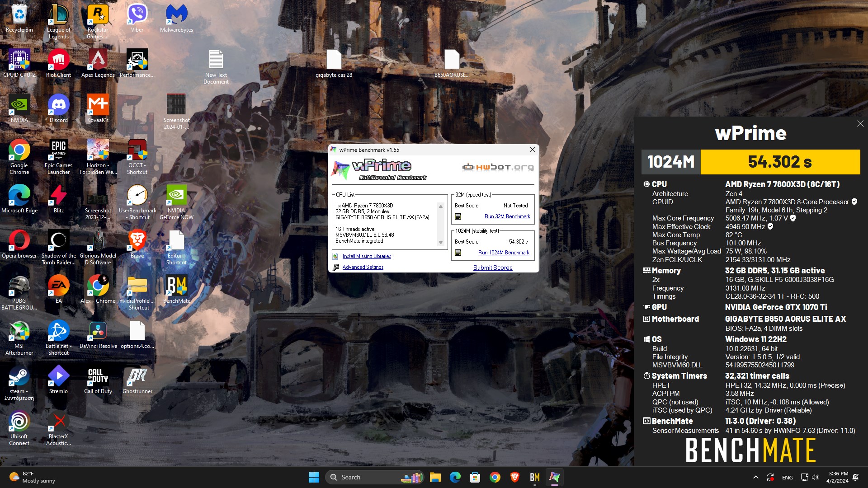This screenshot has width=868, height=488.
Task: Click the 1024M label in BenchMate panel
Action: tap(671, 162)
